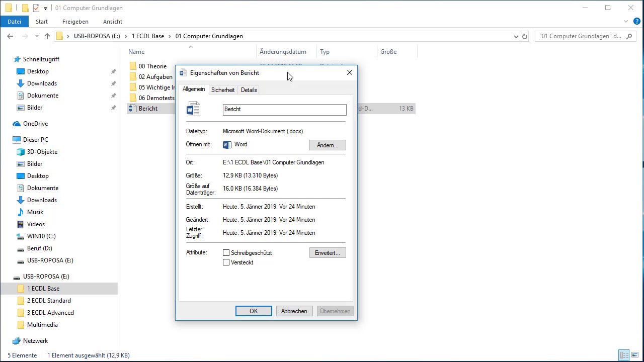Select the Multimedia folder in tree
644x362 pixels.
pyautogui.click(x=42, y=325)
